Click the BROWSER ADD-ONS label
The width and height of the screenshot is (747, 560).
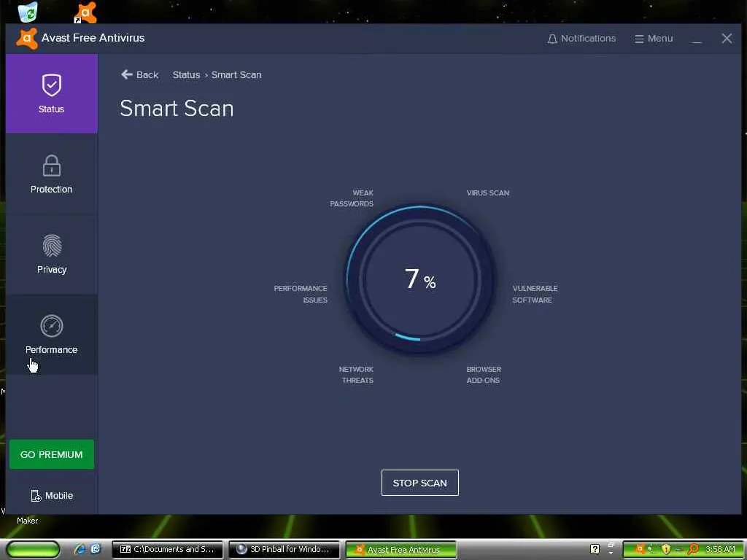tap(484, 375)
